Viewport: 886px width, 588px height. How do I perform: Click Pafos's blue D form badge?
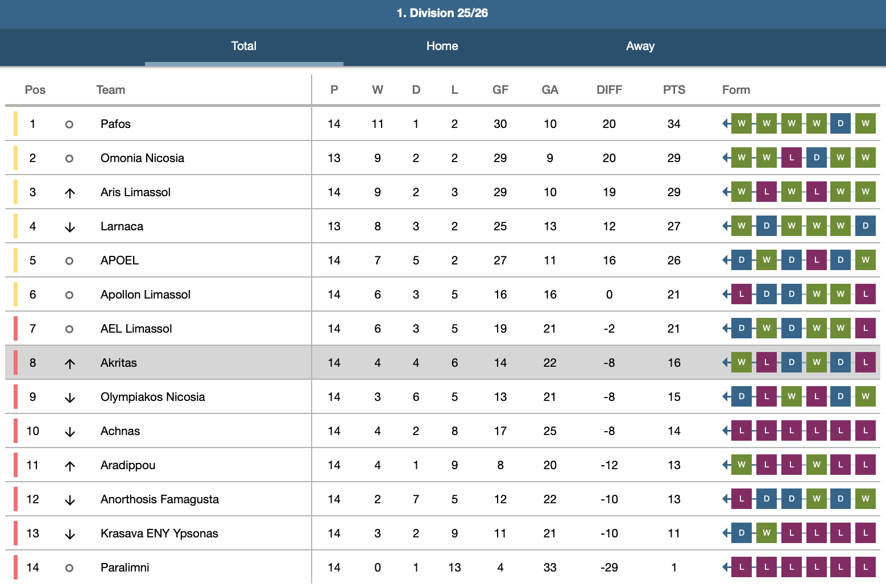tap(841, 123)
